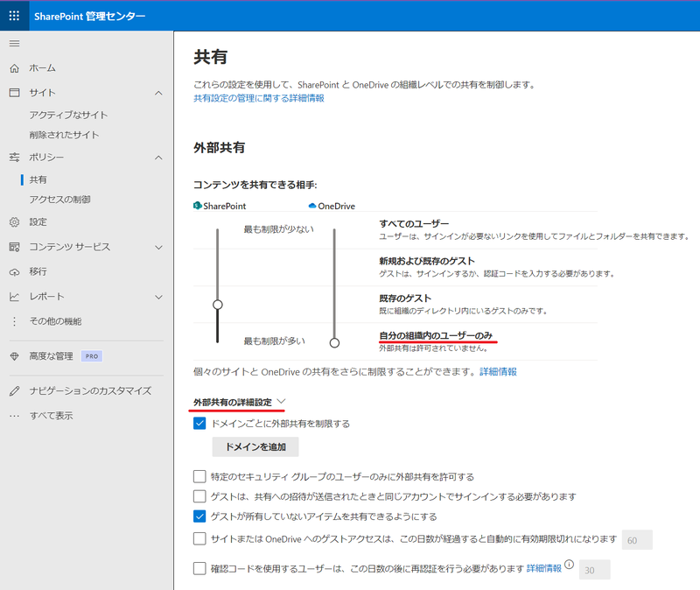The width and height of the screenshot is (700, 590).
Task: Click the SharePoint sharing slider handle
Action: (217, 305)
